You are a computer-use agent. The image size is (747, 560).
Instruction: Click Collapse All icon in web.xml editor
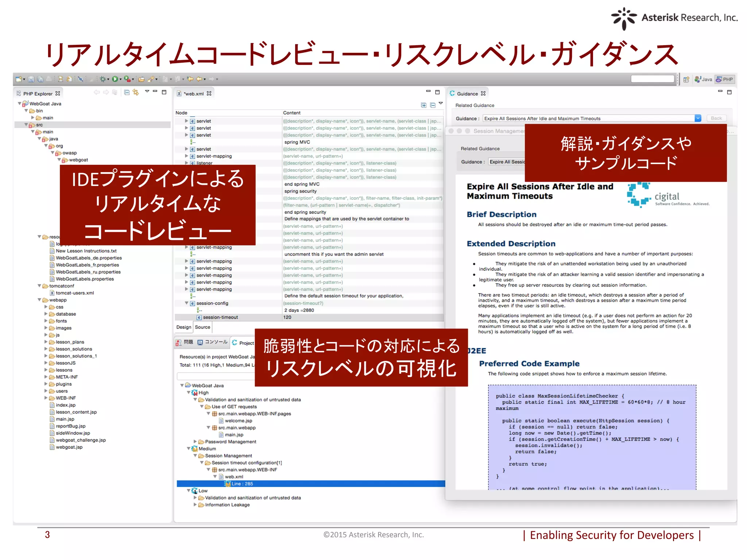[x=433, y=105]
